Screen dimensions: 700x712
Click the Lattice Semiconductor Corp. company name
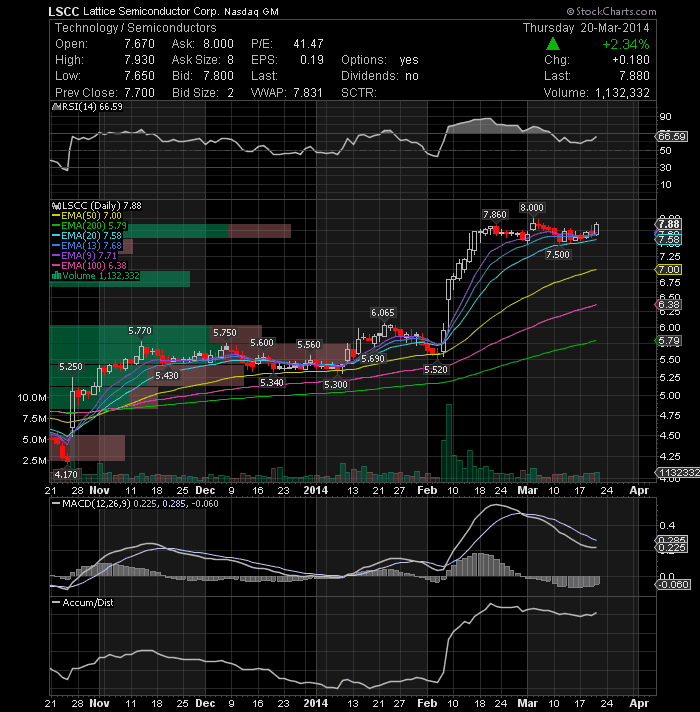click(x=151, y=11)
